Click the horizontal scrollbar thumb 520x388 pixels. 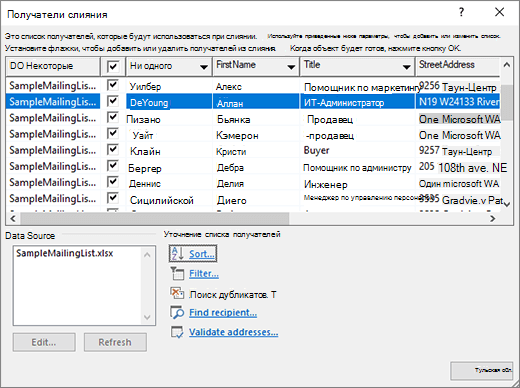pos(155,219)
